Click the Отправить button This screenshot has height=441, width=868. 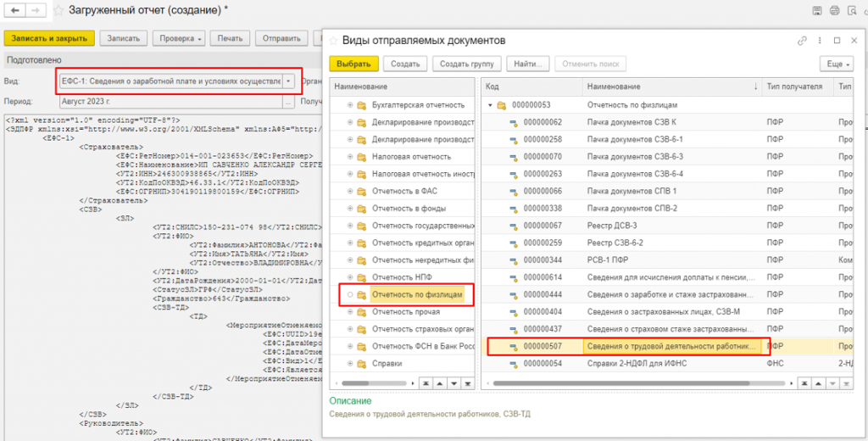[x=281, y=38]
